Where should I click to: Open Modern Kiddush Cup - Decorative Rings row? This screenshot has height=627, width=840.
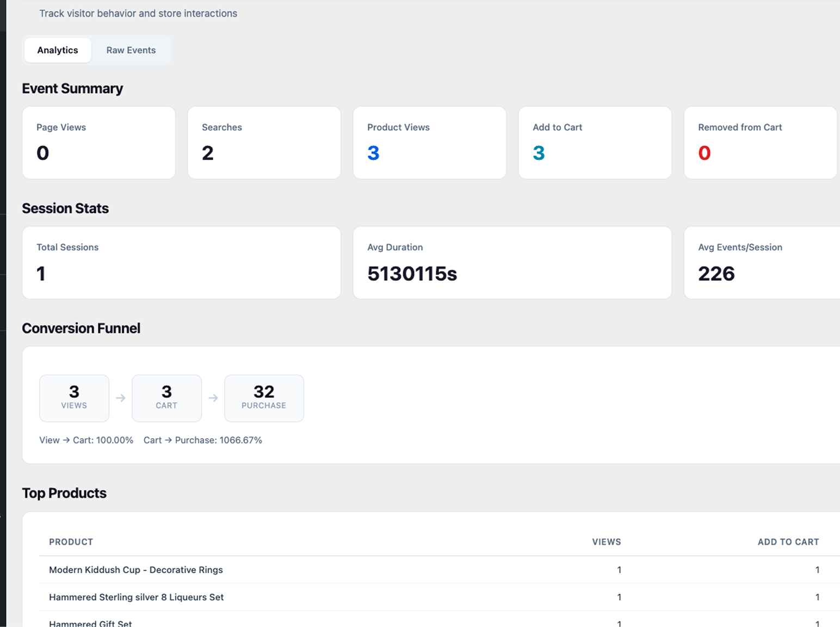click(x=135, y=570)
